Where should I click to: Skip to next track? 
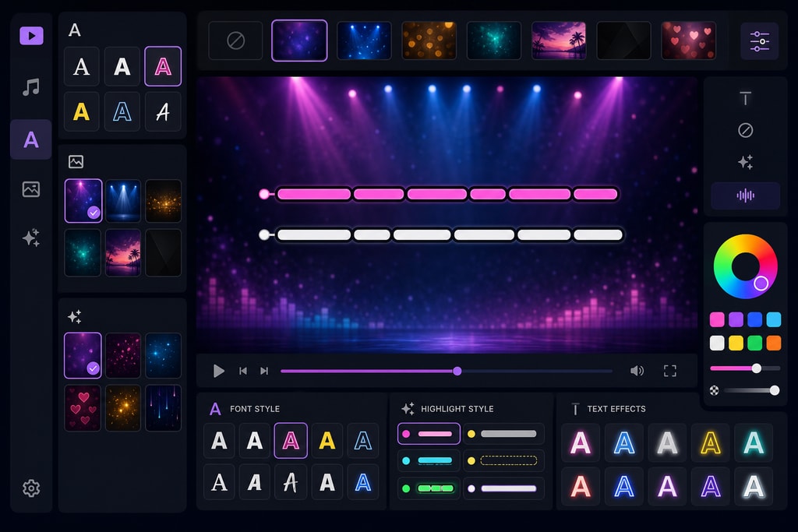(263, 371)
